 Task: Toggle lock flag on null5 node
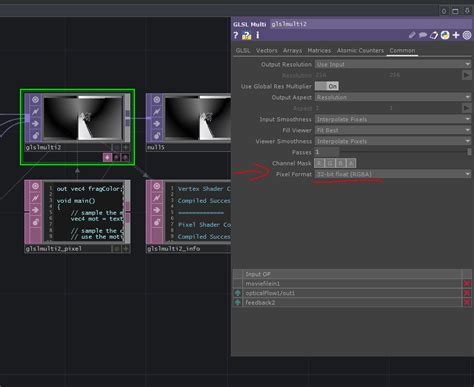pyautogui.click(x=157, y=135)
